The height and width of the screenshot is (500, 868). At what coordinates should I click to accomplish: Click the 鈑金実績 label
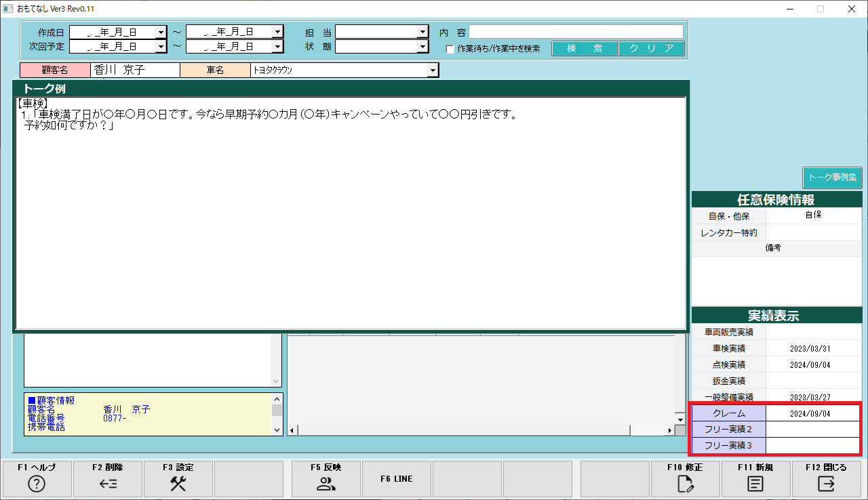click(729, 381)
